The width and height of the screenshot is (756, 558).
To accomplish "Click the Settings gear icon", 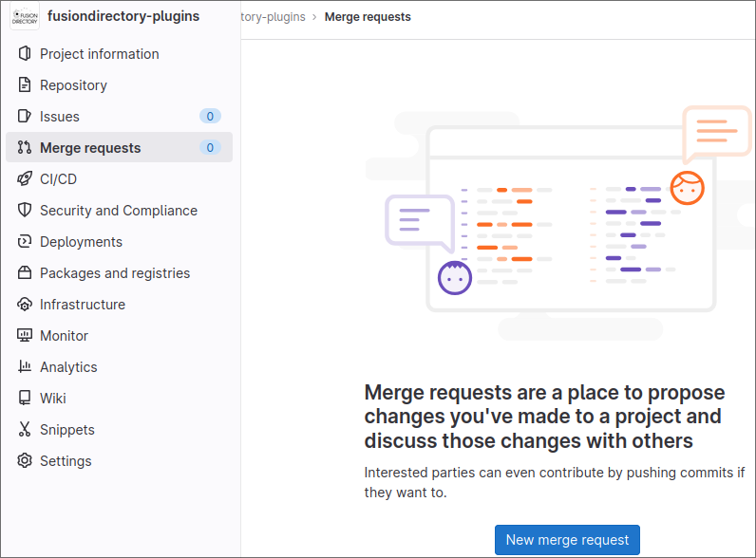I will pos(25,460).
